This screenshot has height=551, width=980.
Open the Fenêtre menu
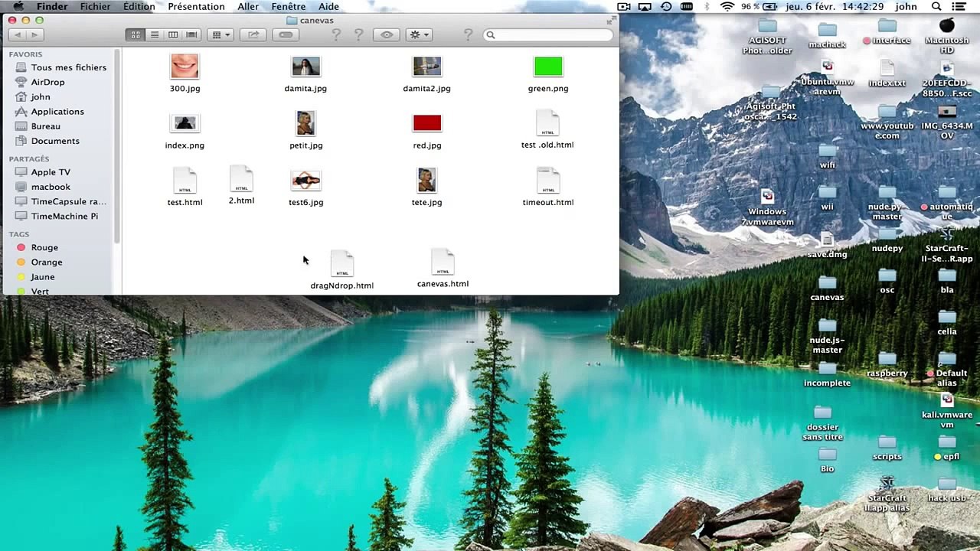[288, 6]
